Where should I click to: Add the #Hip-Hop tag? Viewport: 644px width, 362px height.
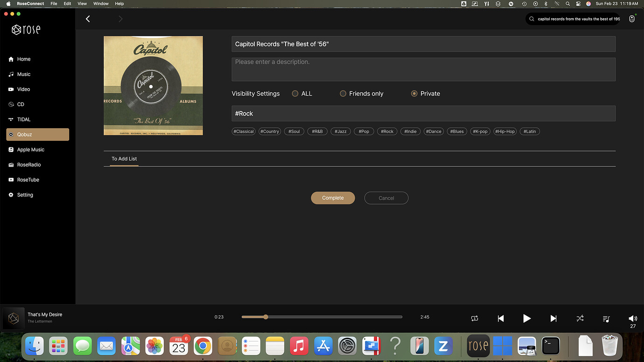click(x=505, y=132)
